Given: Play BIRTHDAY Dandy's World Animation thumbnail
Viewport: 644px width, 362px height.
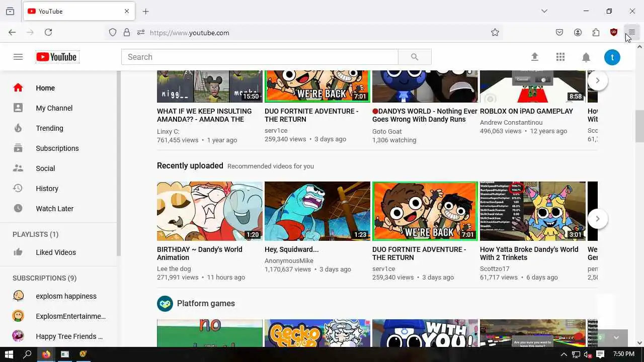Looking at the screenshot, I should (x=210, y=211).
